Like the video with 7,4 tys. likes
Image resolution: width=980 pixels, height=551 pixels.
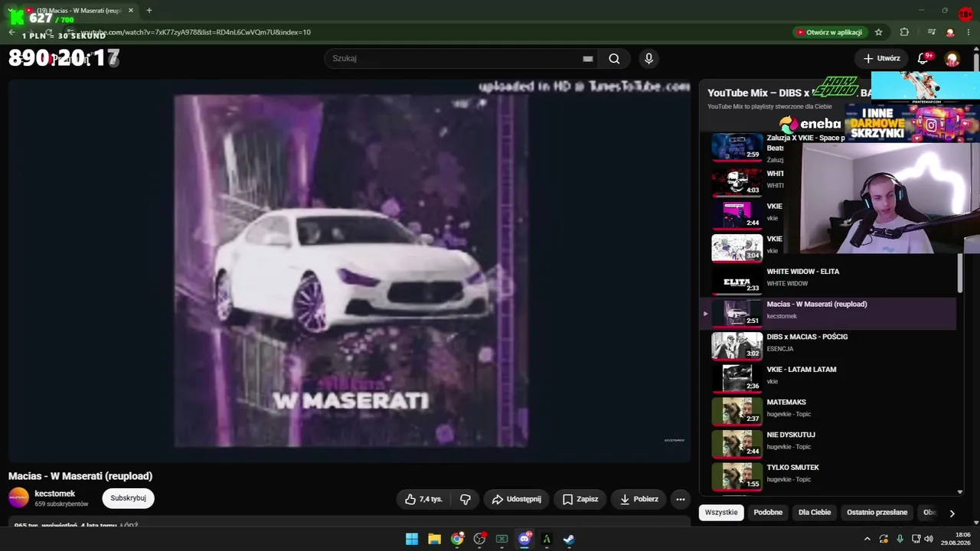423,499
